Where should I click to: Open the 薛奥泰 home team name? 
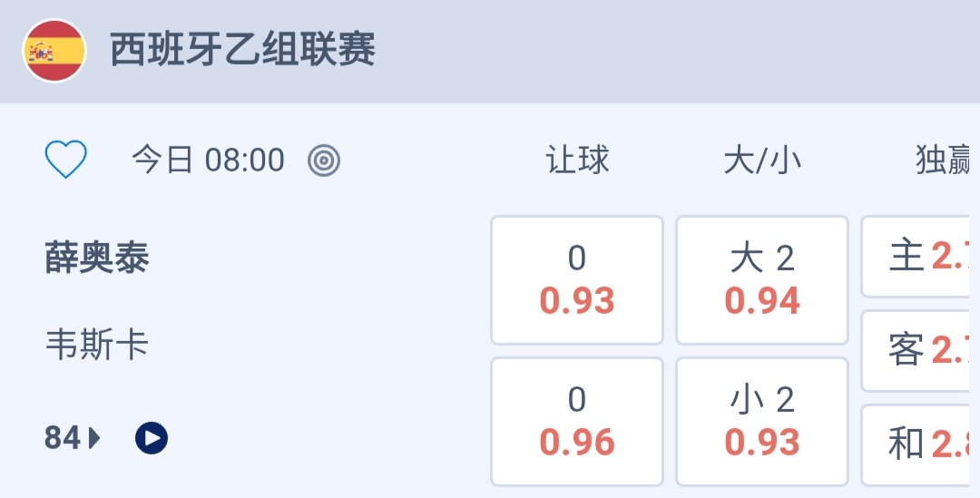(97, 259)
